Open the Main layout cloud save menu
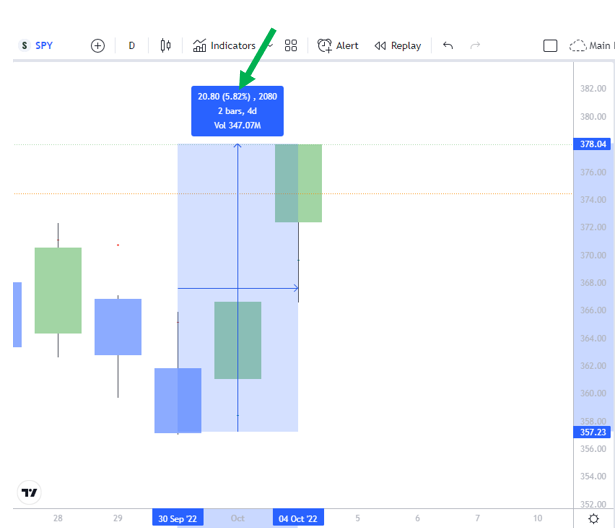This screenshot has width=616, height=528. click(x=591, y=46)
